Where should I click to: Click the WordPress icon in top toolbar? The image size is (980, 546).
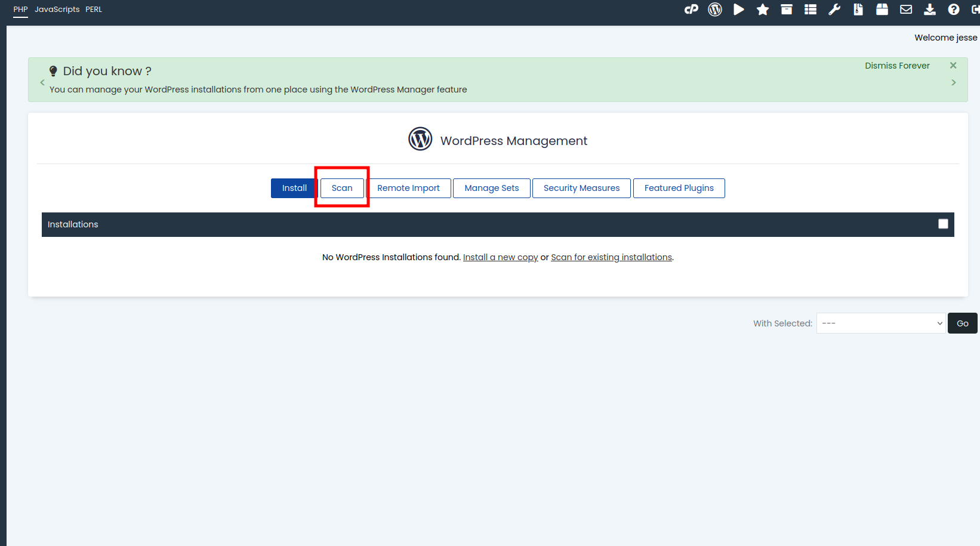pyautogui.click(x=715, y=9)
